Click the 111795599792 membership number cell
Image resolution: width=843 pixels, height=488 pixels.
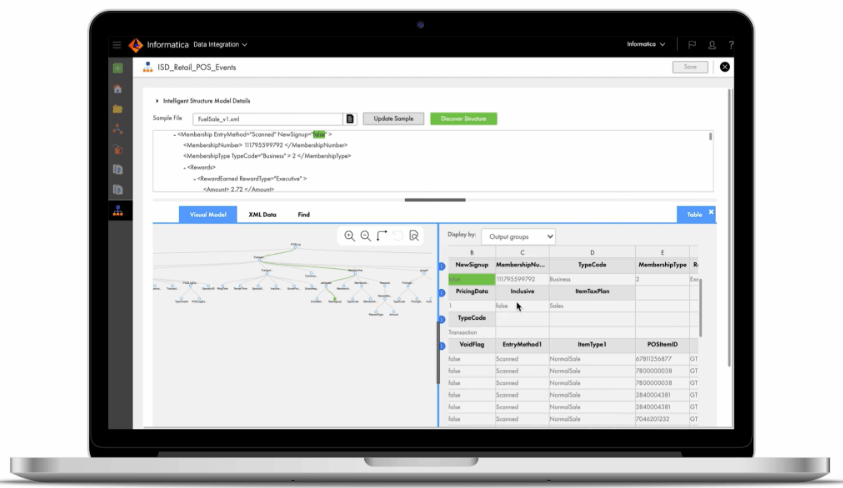point(522,279)
